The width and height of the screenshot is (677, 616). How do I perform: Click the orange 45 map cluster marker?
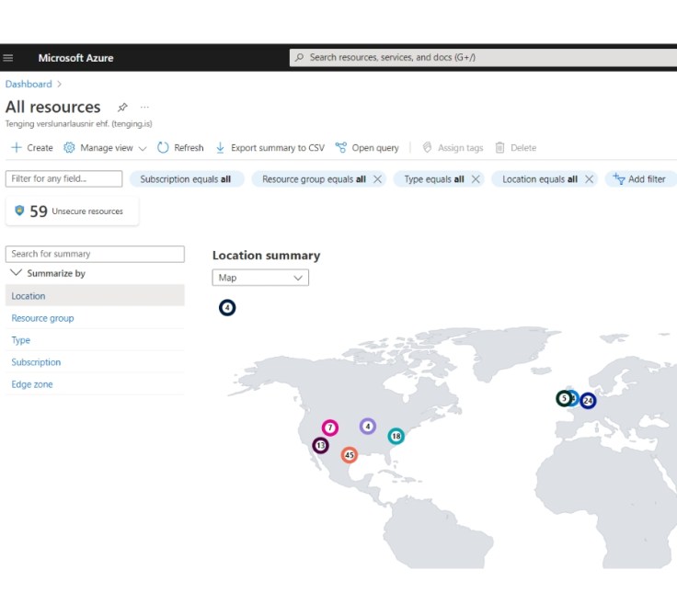click(349, 455)
